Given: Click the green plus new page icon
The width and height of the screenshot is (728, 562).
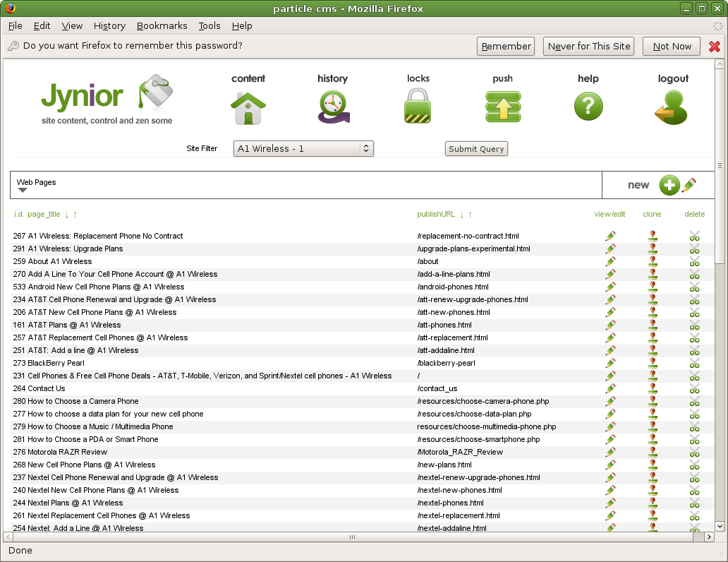Looking at the screenshot, I should click(669, 185).
